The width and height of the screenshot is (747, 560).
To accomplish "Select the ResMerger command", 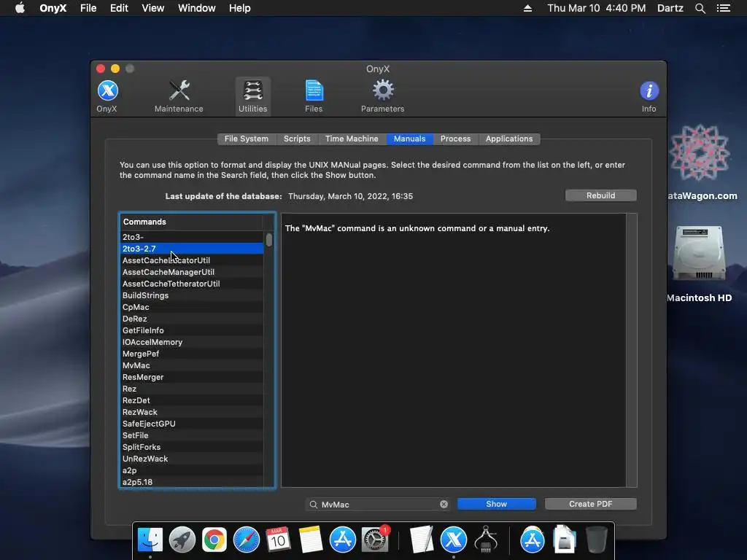I will [x=192, y=377].
